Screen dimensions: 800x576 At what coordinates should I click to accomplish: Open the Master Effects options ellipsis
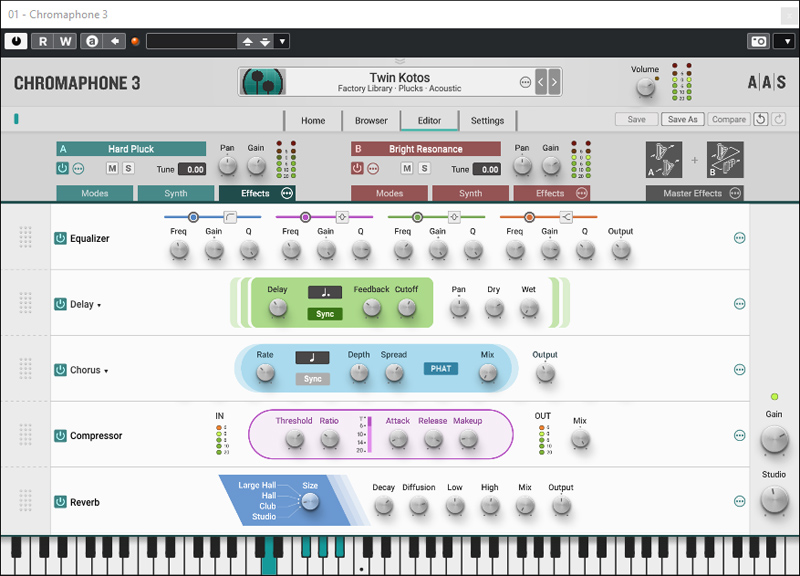tap(735, 193)
